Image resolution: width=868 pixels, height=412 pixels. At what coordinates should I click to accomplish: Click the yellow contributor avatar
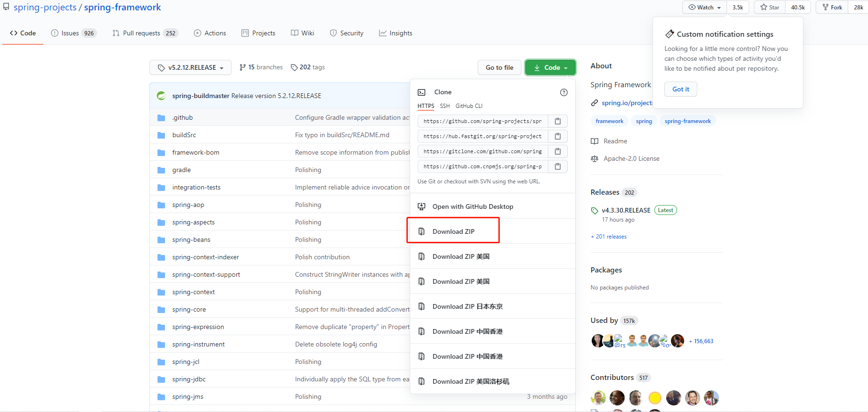[x=655, y=398]
